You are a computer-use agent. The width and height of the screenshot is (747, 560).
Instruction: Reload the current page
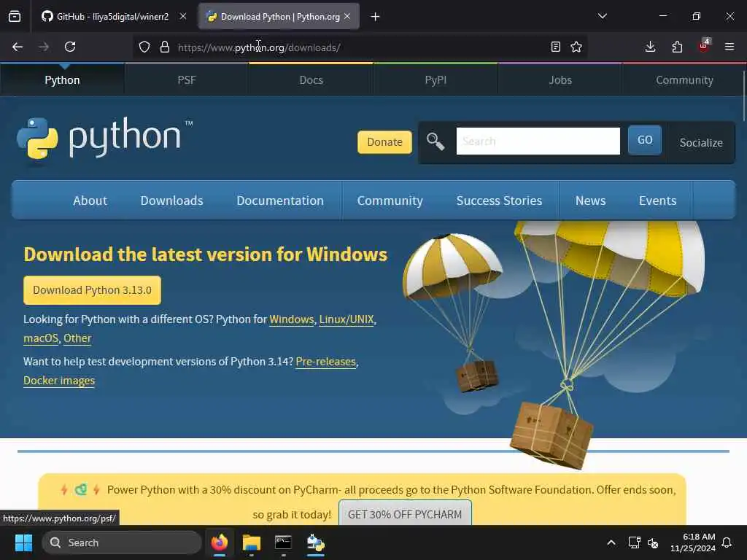point(70,47)
